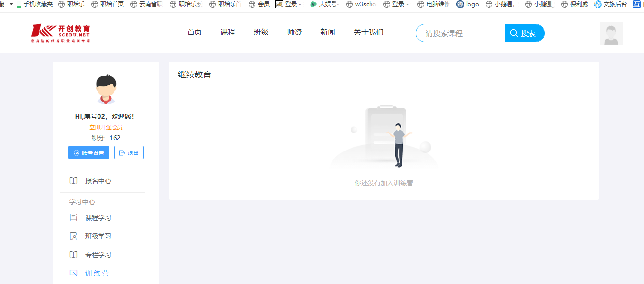The width and height of the screenshot is (644, 284).
Task: Select 课程学习 in the sidebar
Action: point(98,218)
